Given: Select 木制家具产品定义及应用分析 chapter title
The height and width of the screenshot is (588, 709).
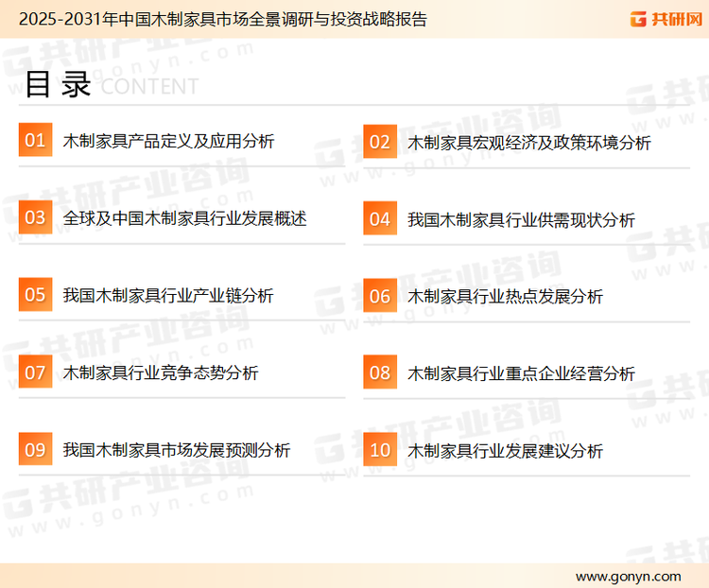Looking at the screenshot, I should (168, 141).
